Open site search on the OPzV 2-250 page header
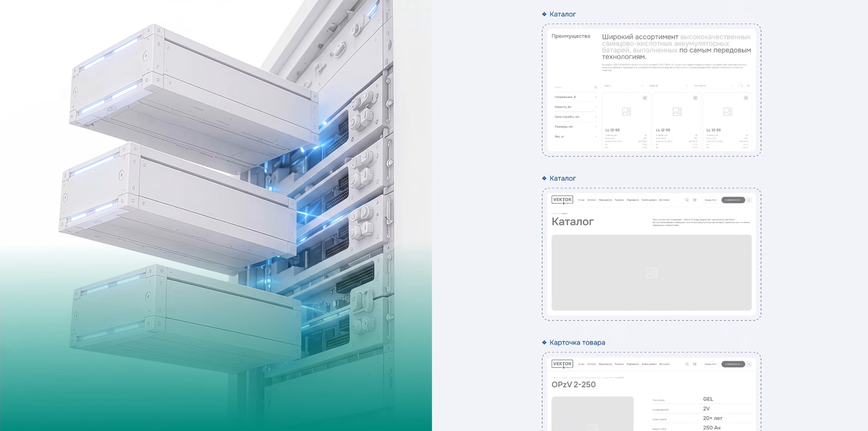 (687, 364)
